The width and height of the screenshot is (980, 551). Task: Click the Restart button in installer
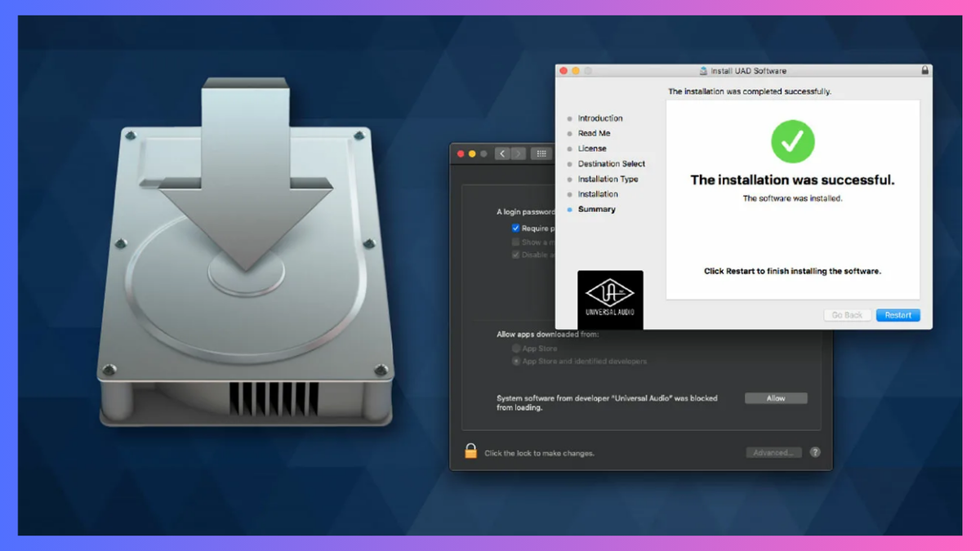tap(898, 315)
